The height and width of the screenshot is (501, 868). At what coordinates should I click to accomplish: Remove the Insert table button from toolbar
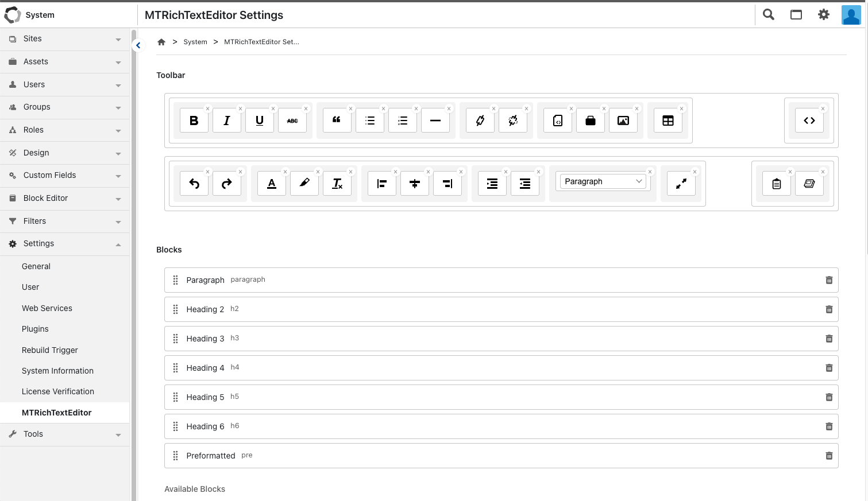tap(682, 108)
